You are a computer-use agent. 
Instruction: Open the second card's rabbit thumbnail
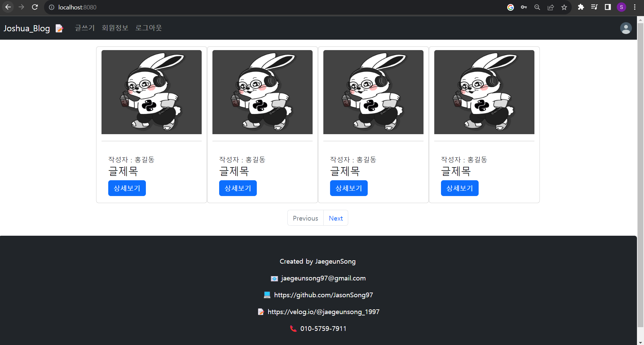263,92
